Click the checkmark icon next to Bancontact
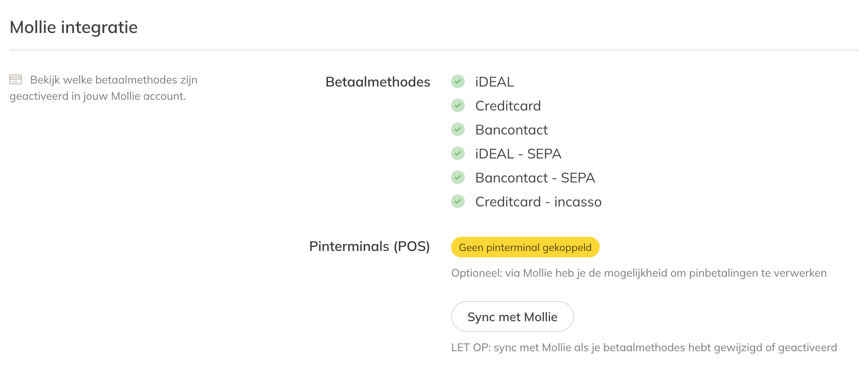This screenshot has width=868, height=370. click(x=458, y=129)
